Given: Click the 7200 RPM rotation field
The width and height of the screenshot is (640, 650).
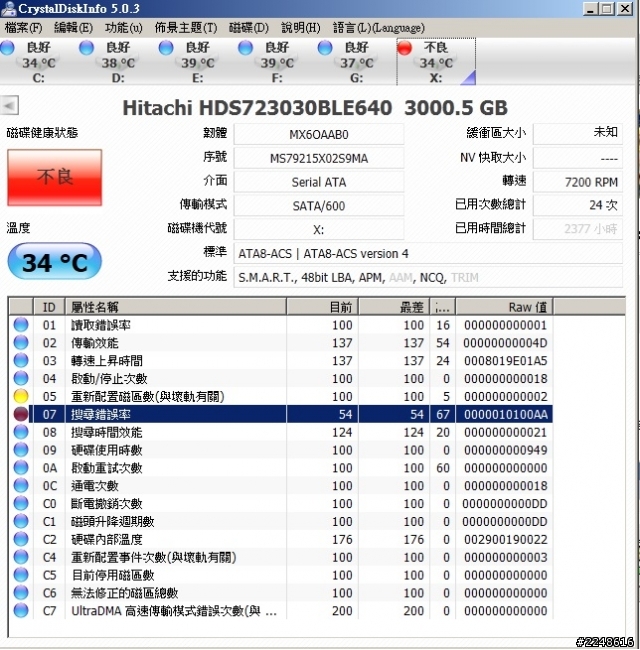Looking at the screenshot, I should point(578,182).
